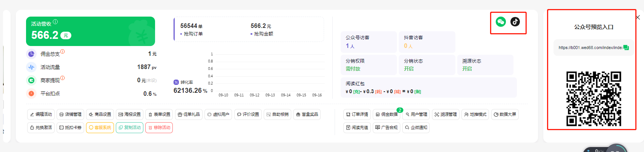Open 评价设置 button

[x=248, y=114]
